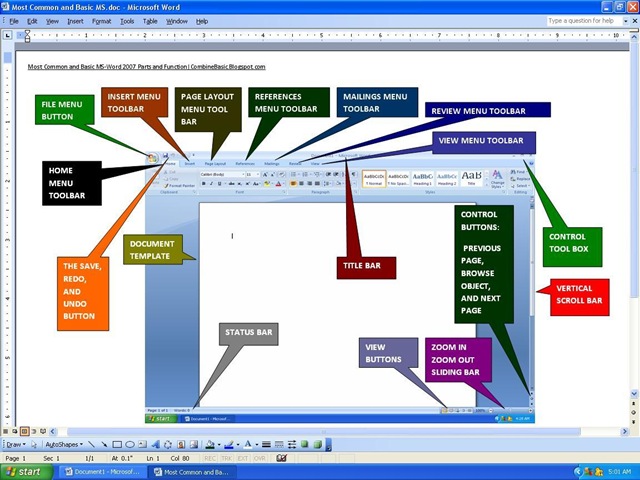Open Shadow Style options

(x=304, y=444)
